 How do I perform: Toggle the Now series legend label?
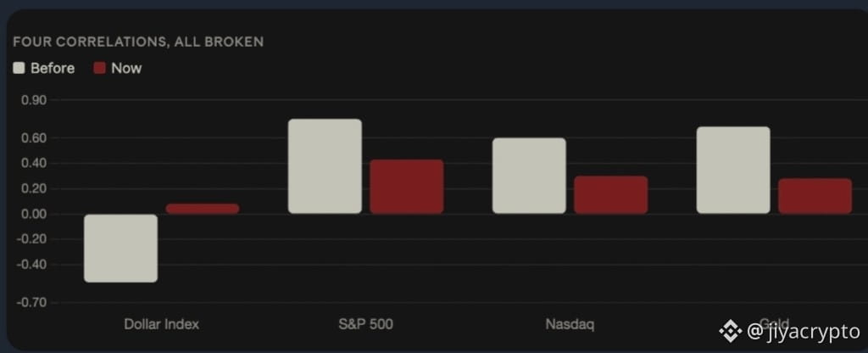click(126, 68)
